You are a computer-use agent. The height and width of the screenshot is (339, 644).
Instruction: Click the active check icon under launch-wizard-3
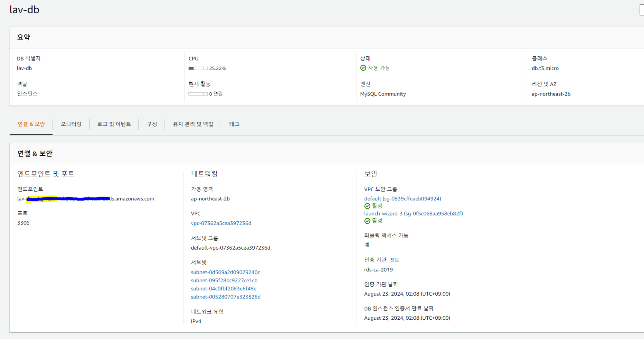pyautogui.click(x=367, y=221)
